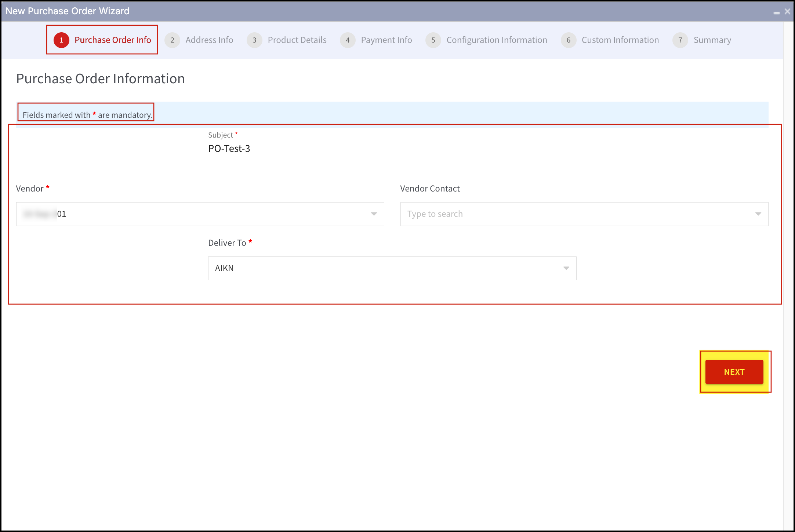Viewport: 795px width, 532px height.
Task: Open the Configuration Information step
Action: (x=486, y=40)
